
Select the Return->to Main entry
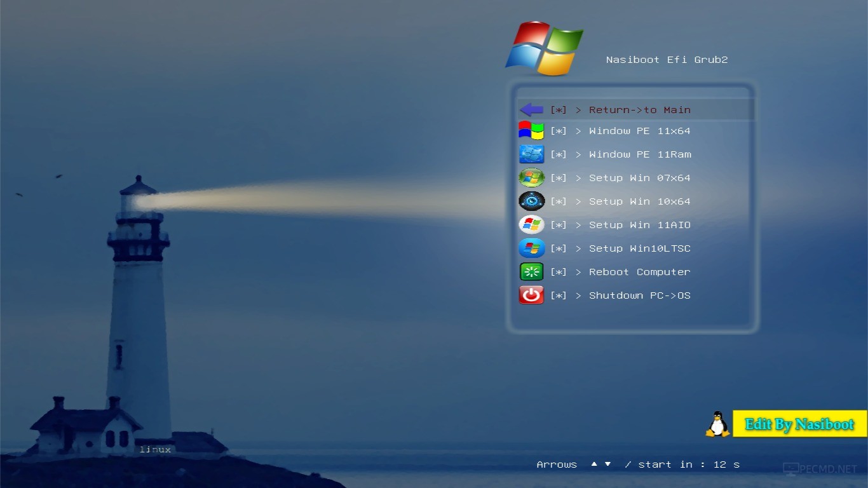coord(636,110)
